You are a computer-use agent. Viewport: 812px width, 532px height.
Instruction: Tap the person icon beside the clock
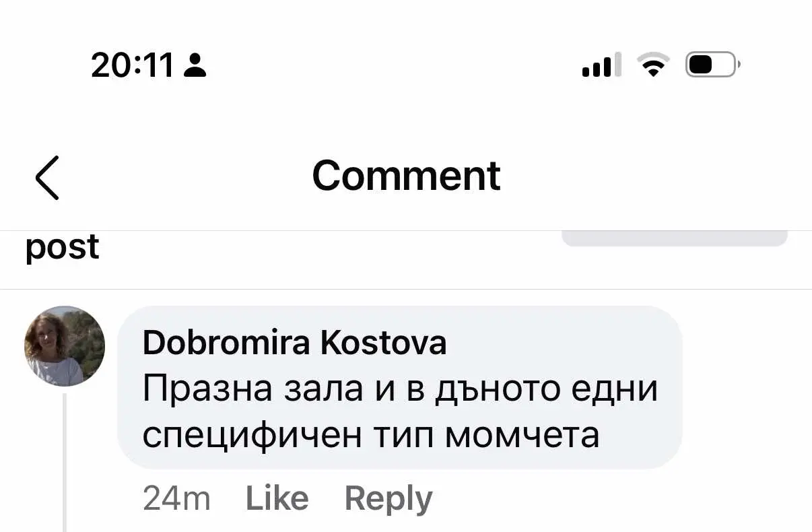(195, 65)
